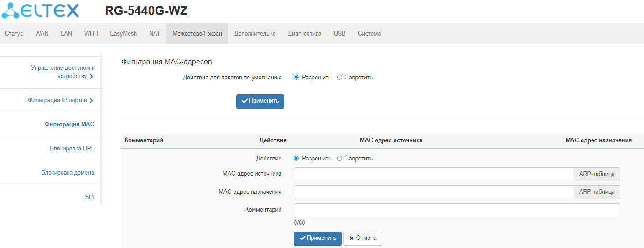Focus the Комментарий text field
This screenshot has width=644, height=248.
click(457, 210)
